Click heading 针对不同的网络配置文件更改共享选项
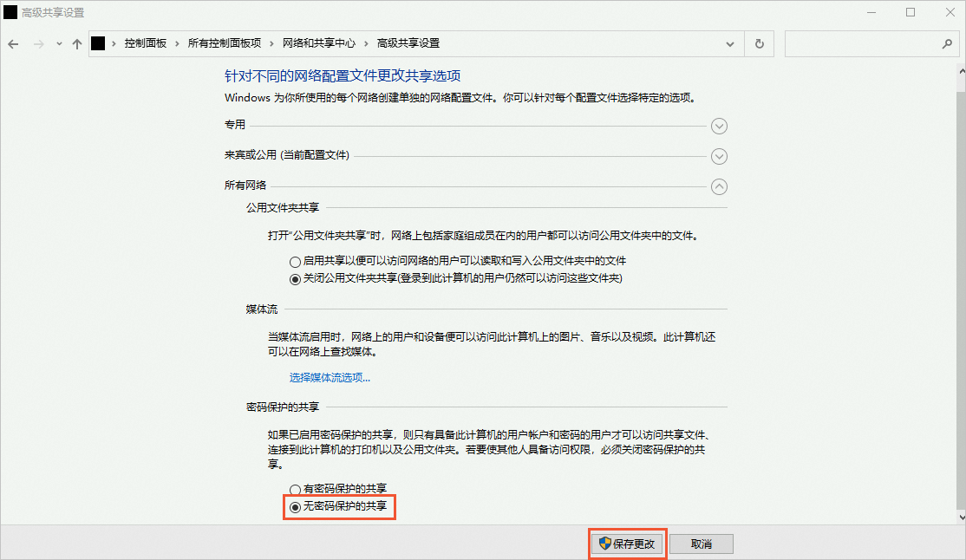The image size is (966, 560). point(343,75)
